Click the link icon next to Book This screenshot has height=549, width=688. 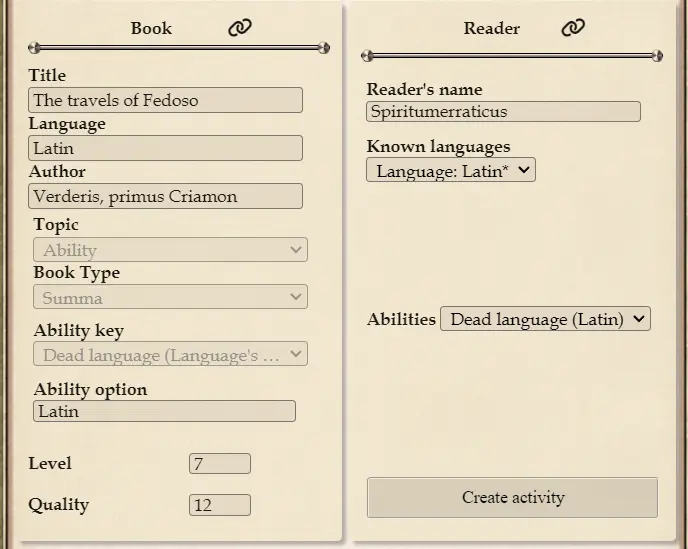(240, 28)
